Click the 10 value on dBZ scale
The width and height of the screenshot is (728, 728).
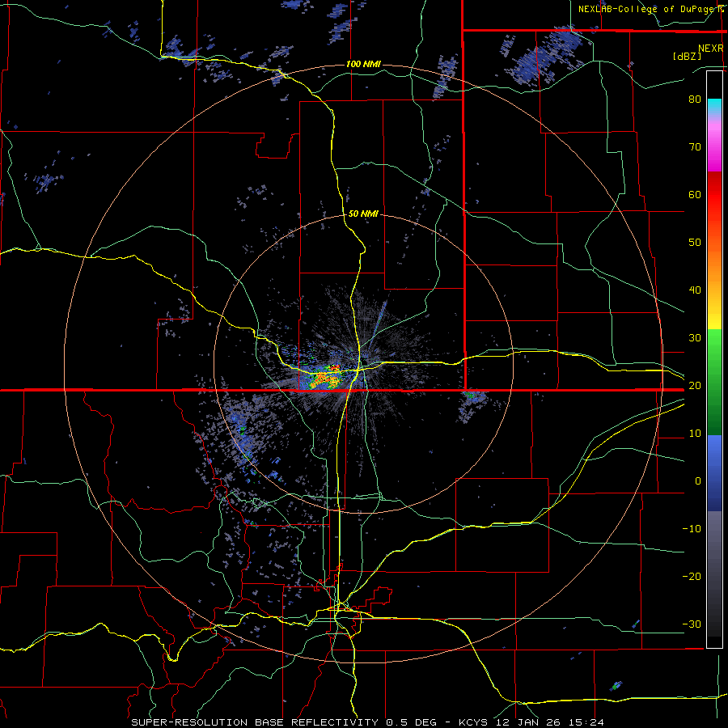[695, 434]
